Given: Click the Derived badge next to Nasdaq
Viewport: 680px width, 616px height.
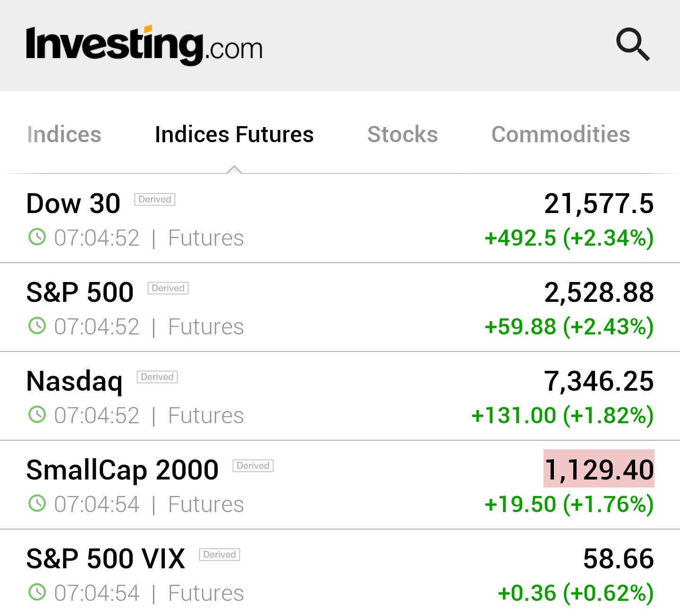Looking at the screenshot, I should [157, 377].
